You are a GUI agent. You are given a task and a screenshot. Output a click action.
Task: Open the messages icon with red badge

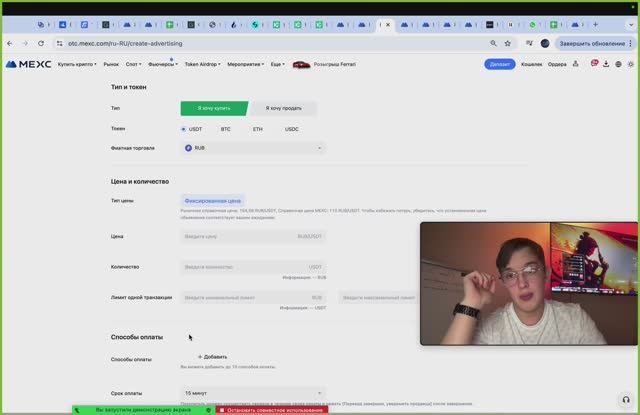594,63
